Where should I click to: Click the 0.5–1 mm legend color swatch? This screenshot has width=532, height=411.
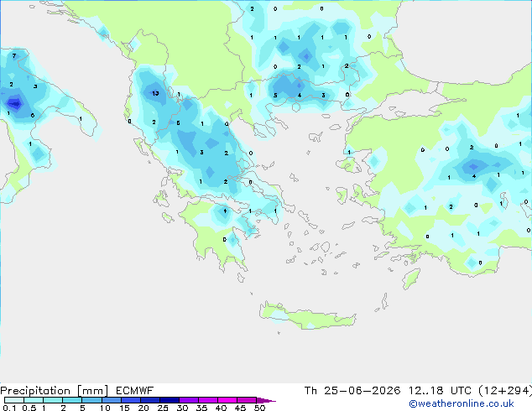click(34, 400)
